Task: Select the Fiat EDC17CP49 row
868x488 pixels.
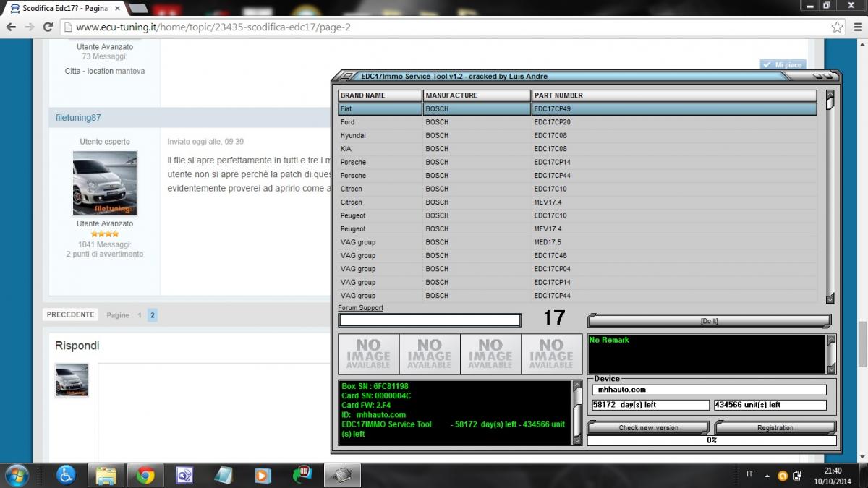Action: [577, 109]
